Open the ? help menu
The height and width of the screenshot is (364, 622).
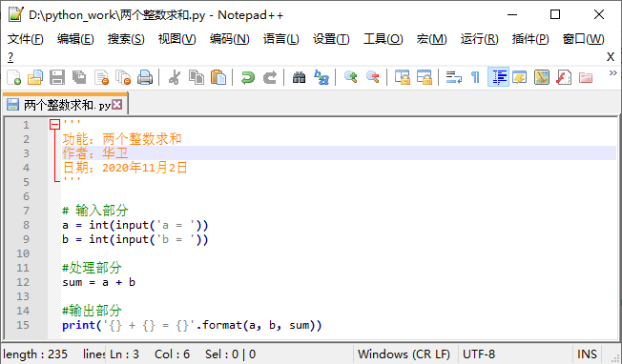click(10, 57)
